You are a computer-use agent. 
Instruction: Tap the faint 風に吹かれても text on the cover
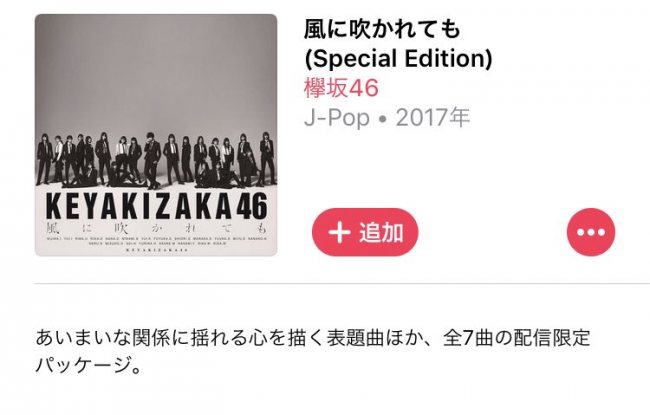click(x=156, y=228)
